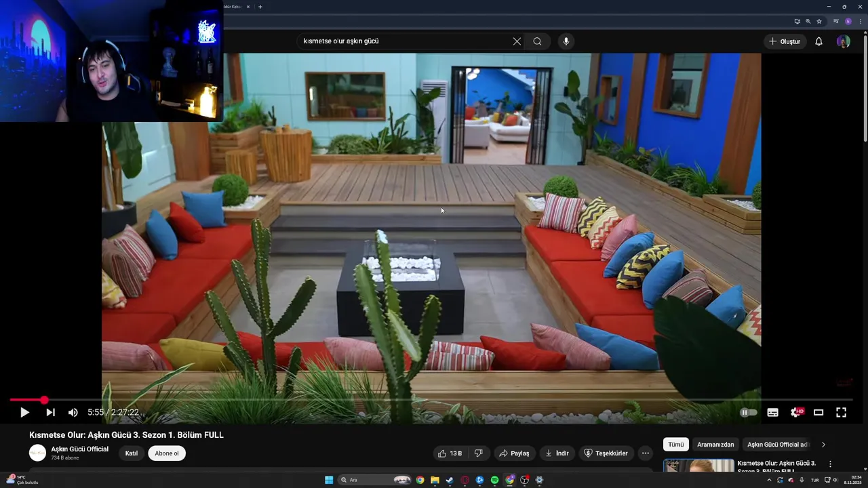Select the Tümü filter chip

(676, 445)
